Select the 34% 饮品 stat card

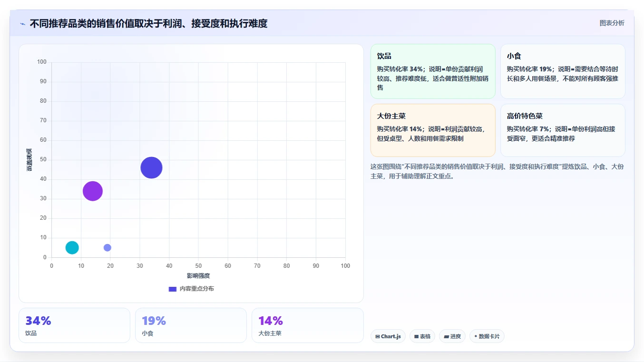pyautogui.click(x=74, y=325)
